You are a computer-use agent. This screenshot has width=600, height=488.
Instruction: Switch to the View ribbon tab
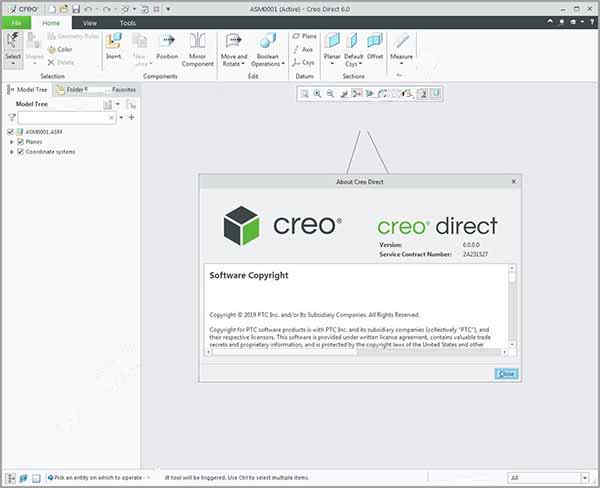point(90,23)
